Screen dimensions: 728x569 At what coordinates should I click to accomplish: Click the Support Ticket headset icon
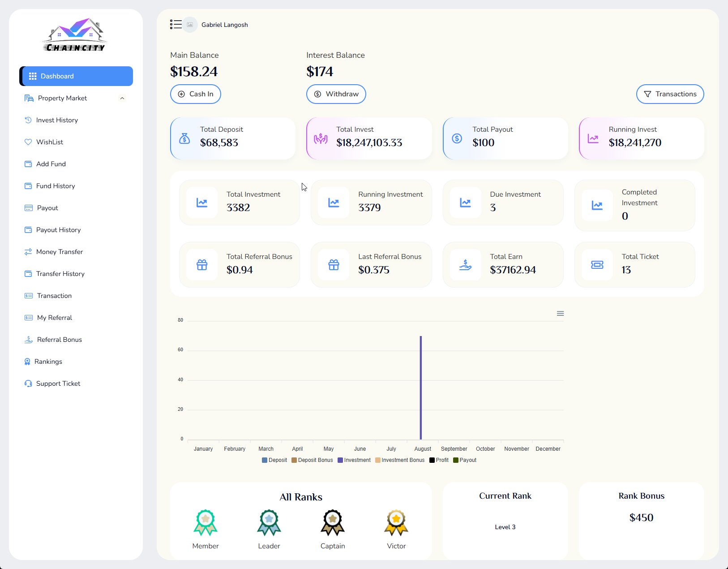pyautogui.click(x=28, y=384)
